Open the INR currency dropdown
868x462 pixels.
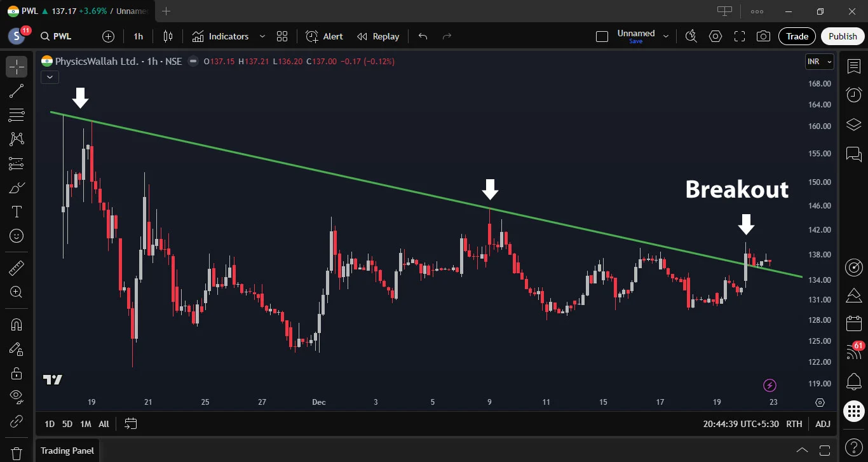click(x=819, y=62)
